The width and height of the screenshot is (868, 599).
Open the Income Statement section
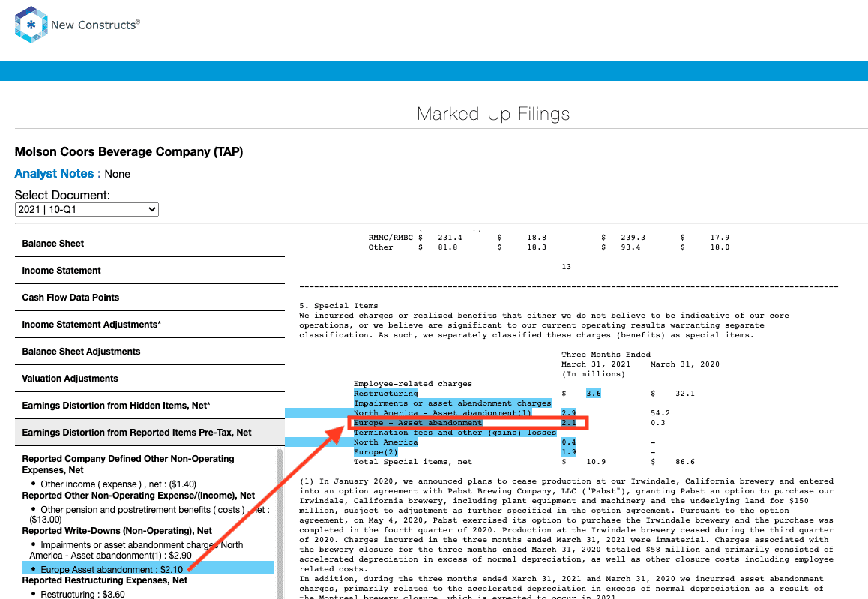149,271
